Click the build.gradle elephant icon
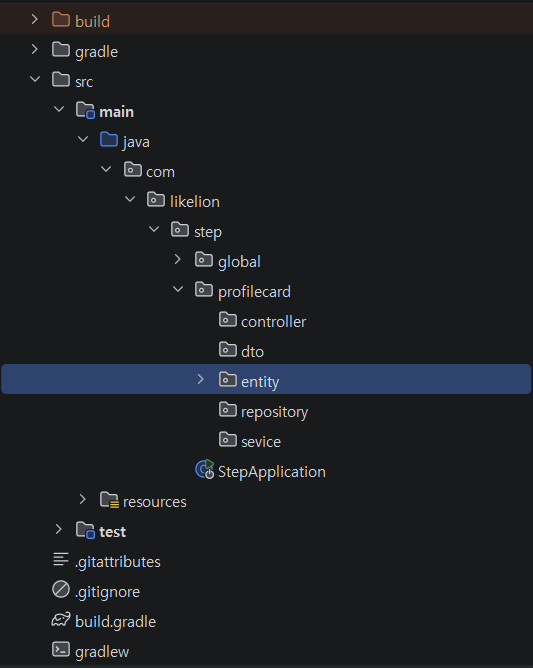Viewport: 533px width, 668px height. pyautogui.click(x=61, y=620)
